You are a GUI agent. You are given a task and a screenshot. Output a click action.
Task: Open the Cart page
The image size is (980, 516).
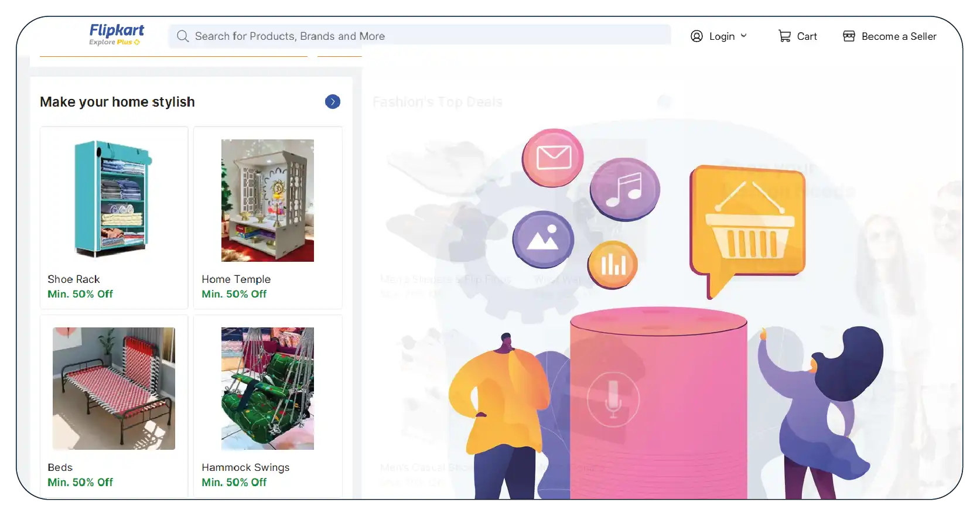click(807, 36)
